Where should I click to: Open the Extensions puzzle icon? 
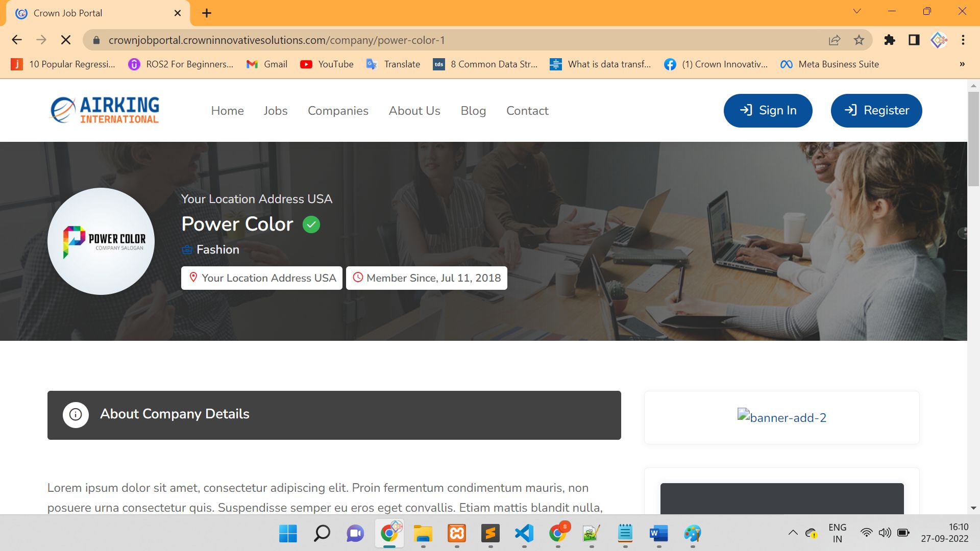890,40
